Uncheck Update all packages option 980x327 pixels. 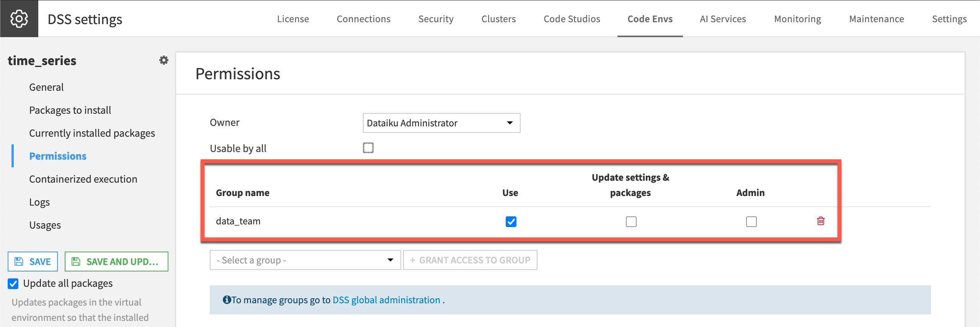click(x=13, y=283)
